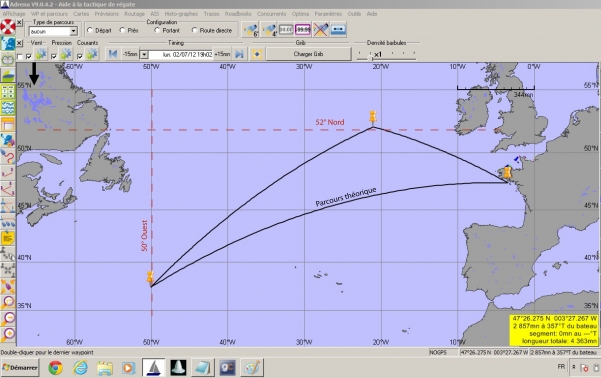Click the Densité barbules slider
This screenshot has height=378, width=601.
pyautogui.click(x=386, y=55)
